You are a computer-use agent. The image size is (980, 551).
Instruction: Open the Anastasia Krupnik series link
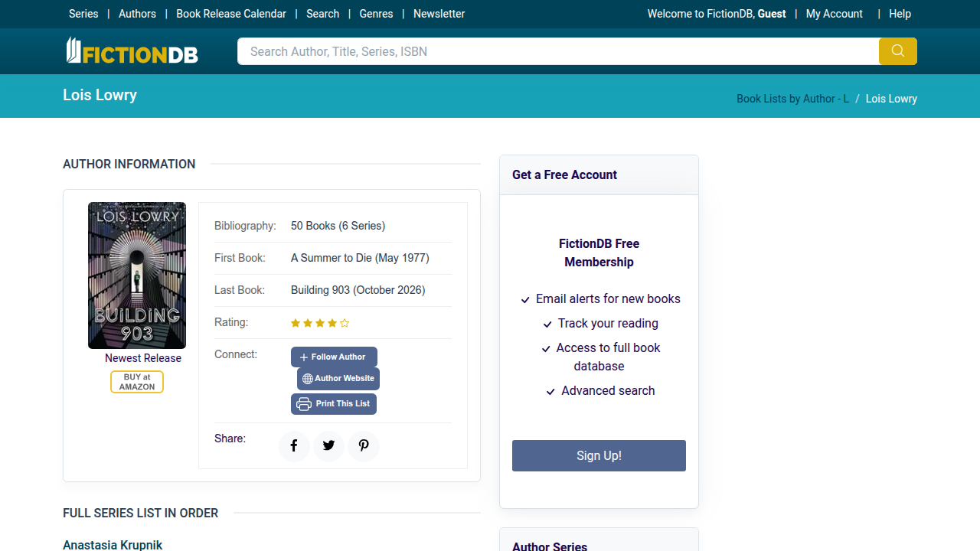point(113,545)
